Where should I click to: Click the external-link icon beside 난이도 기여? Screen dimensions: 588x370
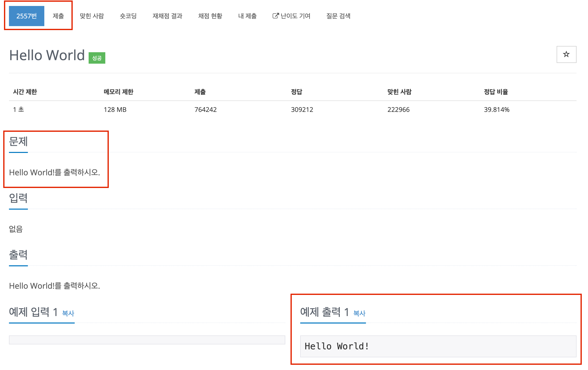(275, 16)
